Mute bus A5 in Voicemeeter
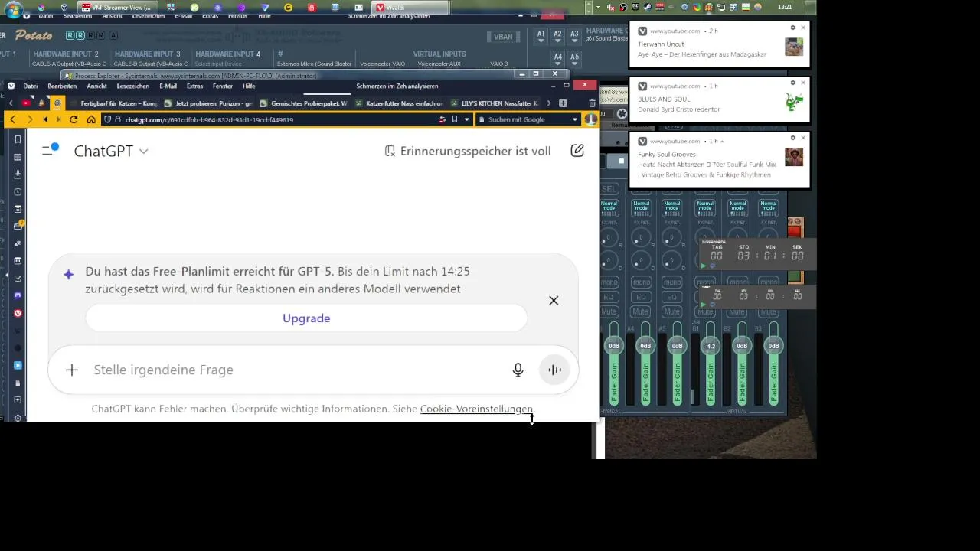The width and height of the screenshot is (980, 551). 671,311
